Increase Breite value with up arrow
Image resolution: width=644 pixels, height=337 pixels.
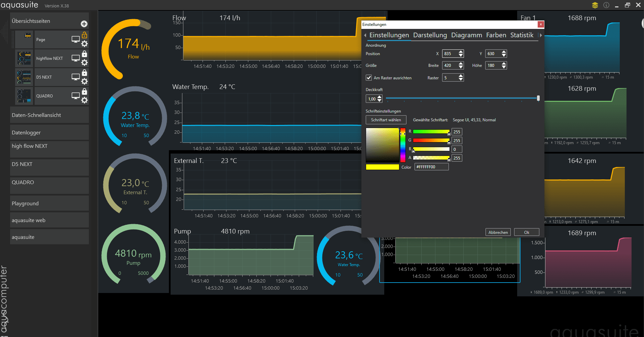click(x=461, y=64)
